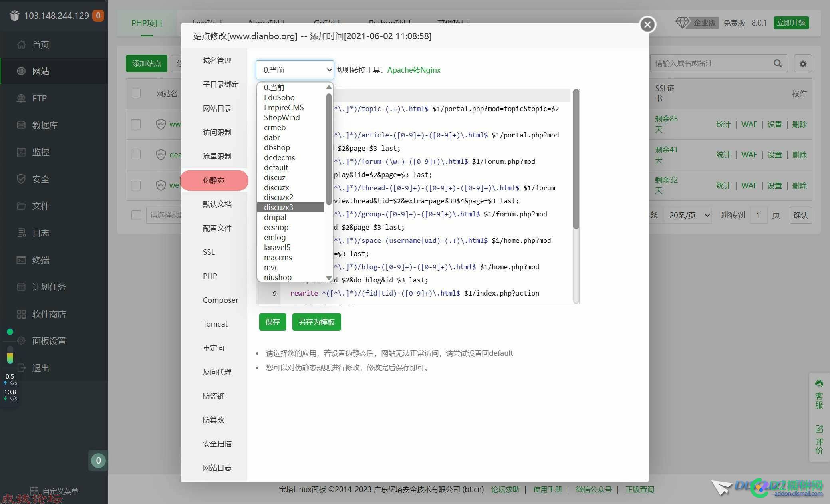This screenshot has width=830, height=504.
Task: Click the 客服 customer service icon
Action: 819,384
